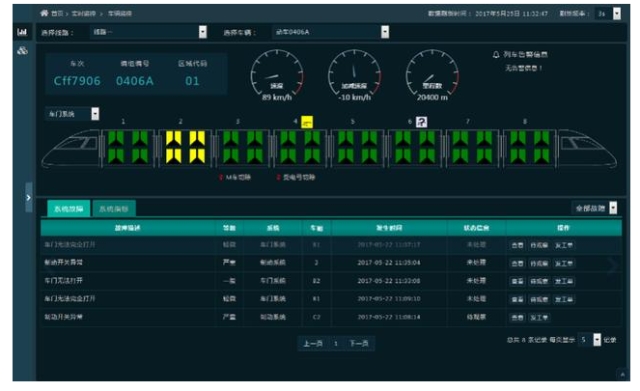Open the line selection dropdown
The image size is (640, 391).
point(148,32)
